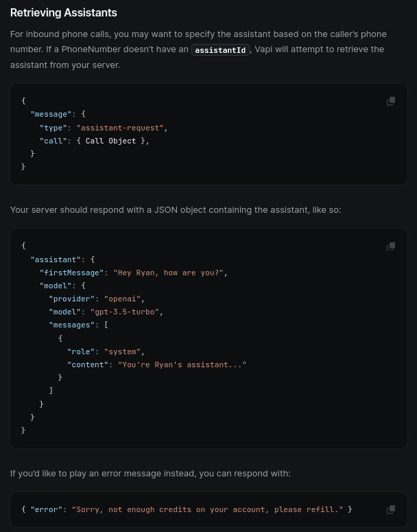
Task: Click the Retrieving Assistants heading
Action: (64, 12)
